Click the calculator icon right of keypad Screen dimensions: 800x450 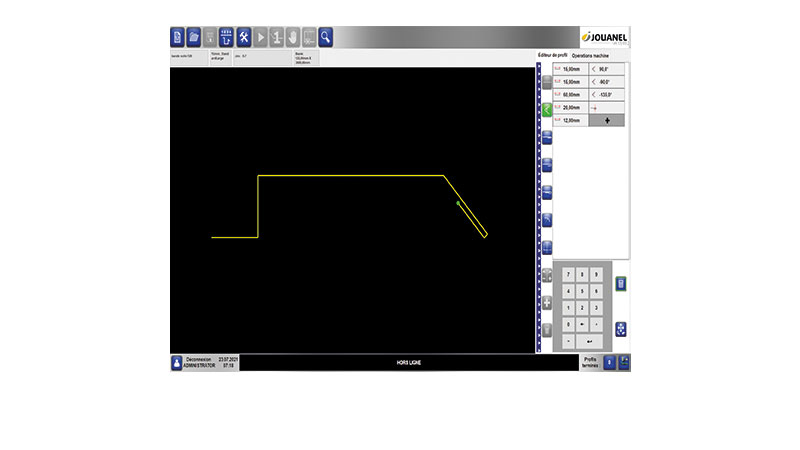point(620,284)
